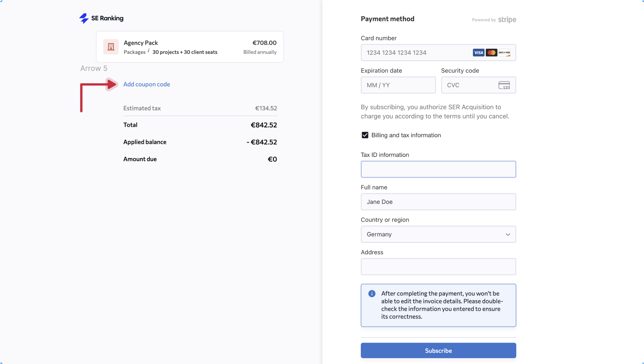644x364 pixels.
Task: Click the Tax ID information field
Action: pos(438,169)
